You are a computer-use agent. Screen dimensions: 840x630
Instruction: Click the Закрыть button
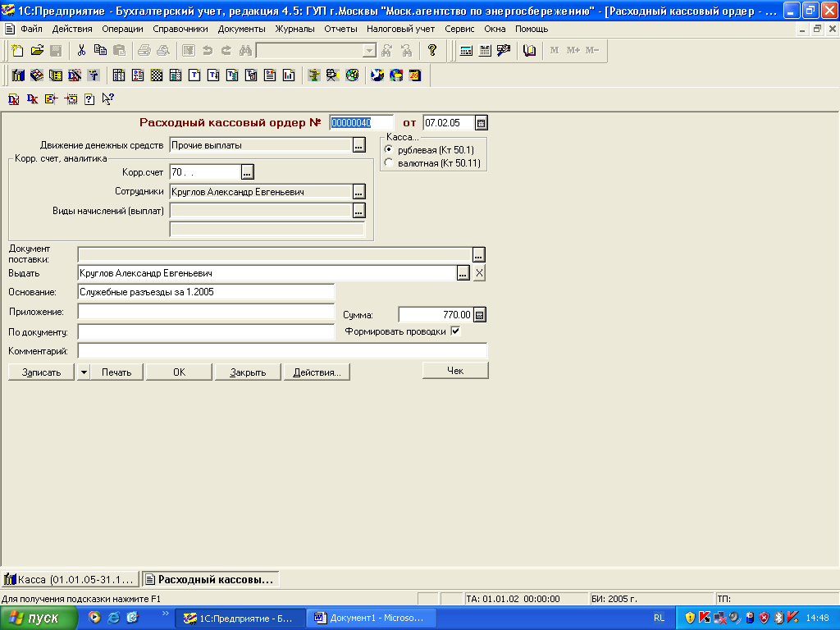[x=248, y=372]
